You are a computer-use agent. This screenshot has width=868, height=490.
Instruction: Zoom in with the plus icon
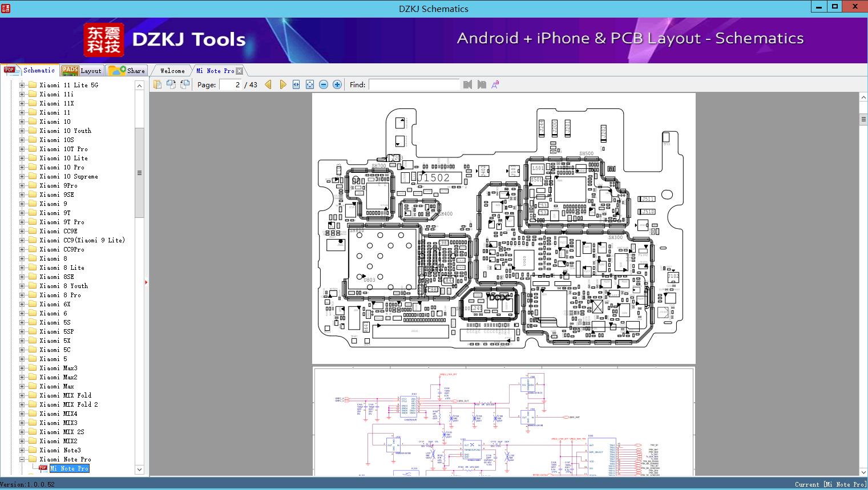tap(337, 84)
